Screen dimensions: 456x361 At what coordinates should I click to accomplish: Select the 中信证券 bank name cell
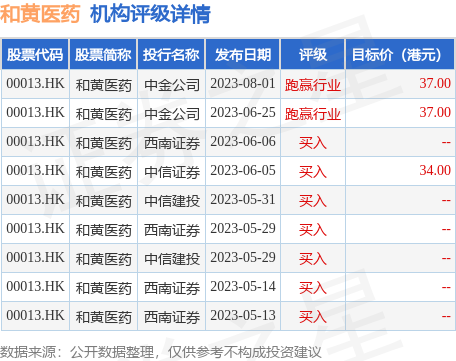click(172, 172)
